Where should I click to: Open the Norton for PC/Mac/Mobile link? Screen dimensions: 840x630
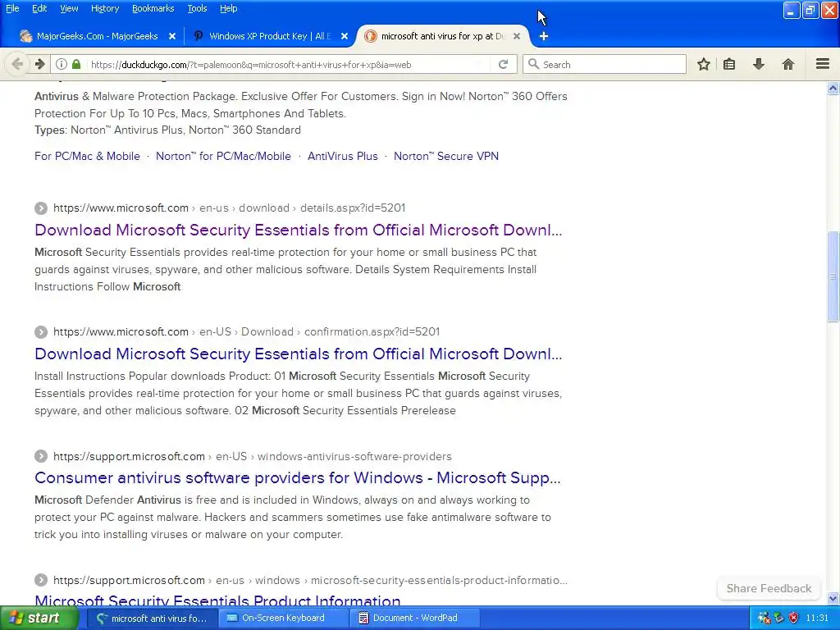coord(223,157)
